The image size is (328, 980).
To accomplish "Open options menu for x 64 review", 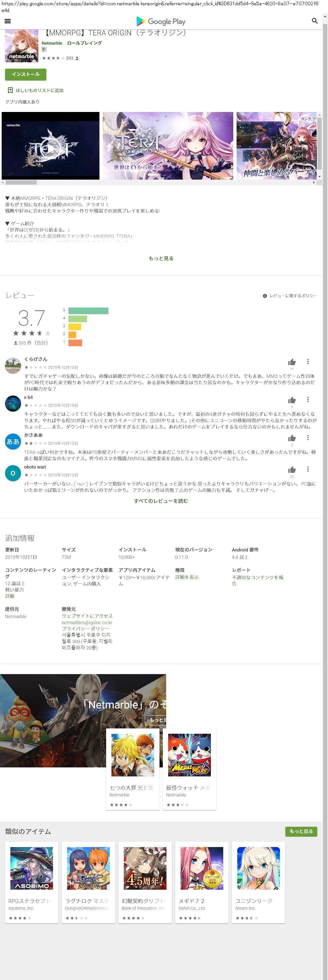I will pos(308,400).
